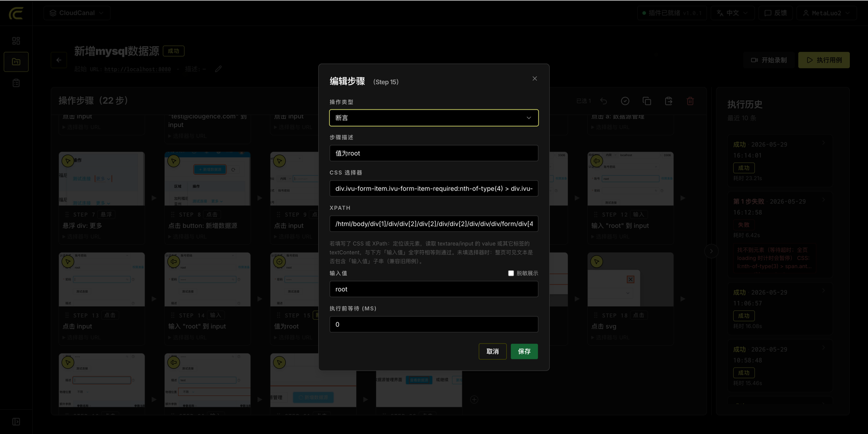Image resolution: width=868 pixels, height=434 pixels.
Task: Click the input icon on Step 12 card
Action: click(x=597, y=161)
